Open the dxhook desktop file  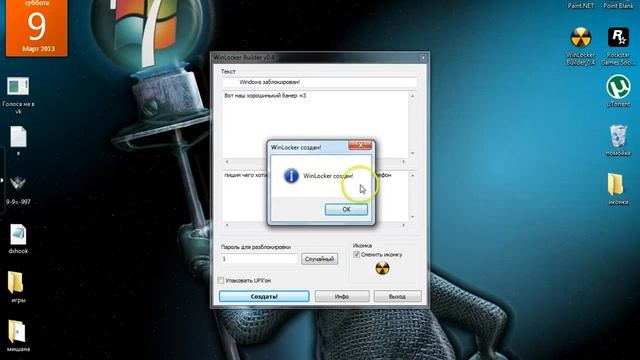(18, 239)
